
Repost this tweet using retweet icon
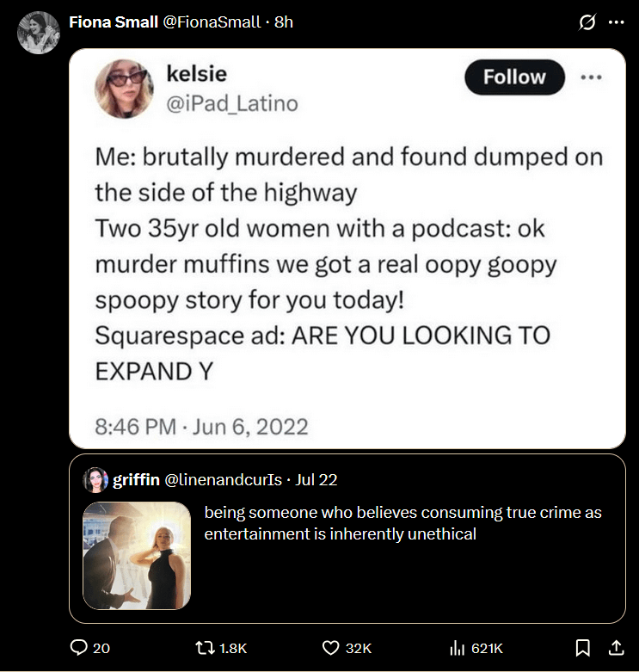[205, 648]
